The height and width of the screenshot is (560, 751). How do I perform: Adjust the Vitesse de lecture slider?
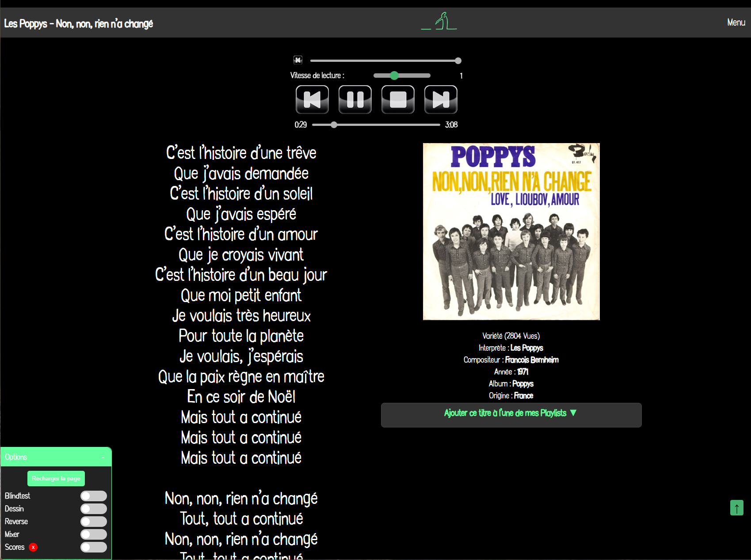402,76
